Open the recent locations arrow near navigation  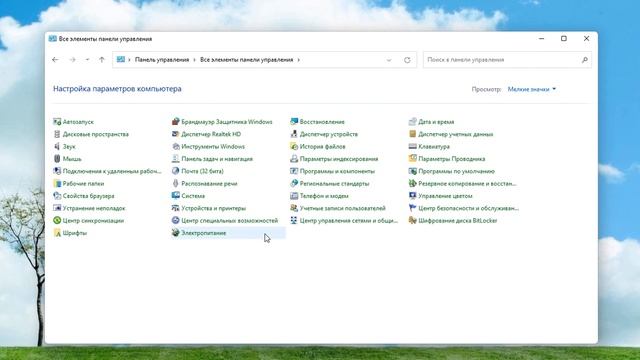[x=87, y=60]
